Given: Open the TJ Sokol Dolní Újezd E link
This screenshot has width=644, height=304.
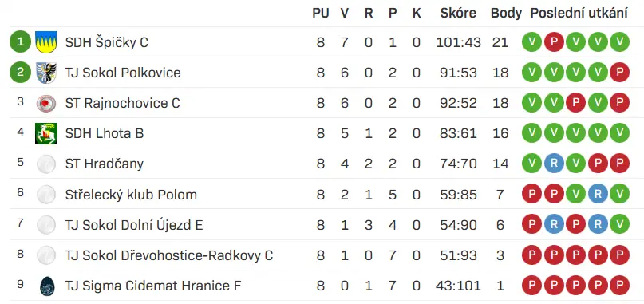Looking at the screenshot, I should [134, 225].
